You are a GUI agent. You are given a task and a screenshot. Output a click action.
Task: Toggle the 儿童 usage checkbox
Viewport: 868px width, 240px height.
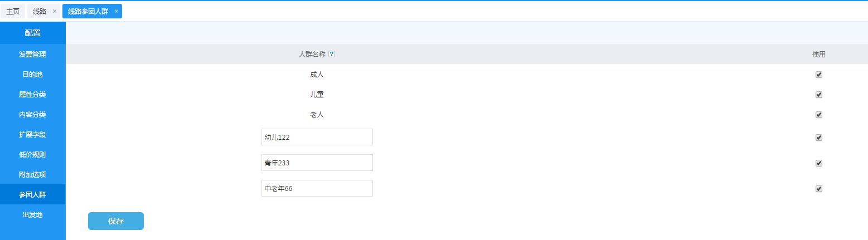[819, 95]
